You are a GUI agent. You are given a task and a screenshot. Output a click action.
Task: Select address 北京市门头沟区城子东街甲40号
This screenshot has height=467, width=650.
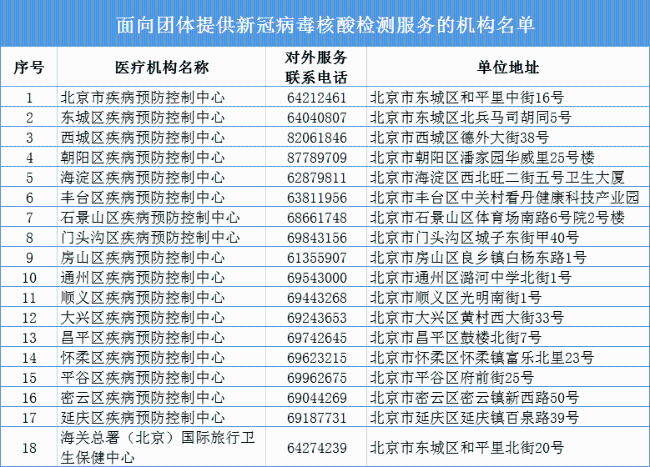(x=474, y=237)
